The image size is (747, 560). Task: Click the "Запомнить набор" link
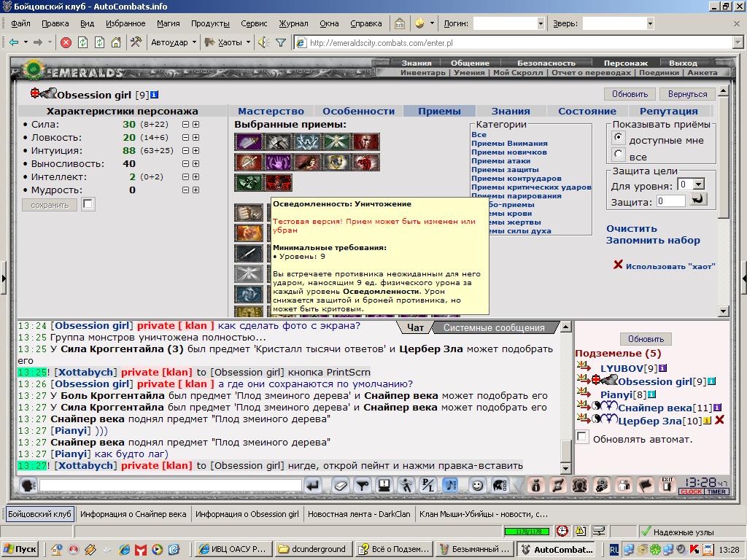pyautogui.click(x=653, y=241)
